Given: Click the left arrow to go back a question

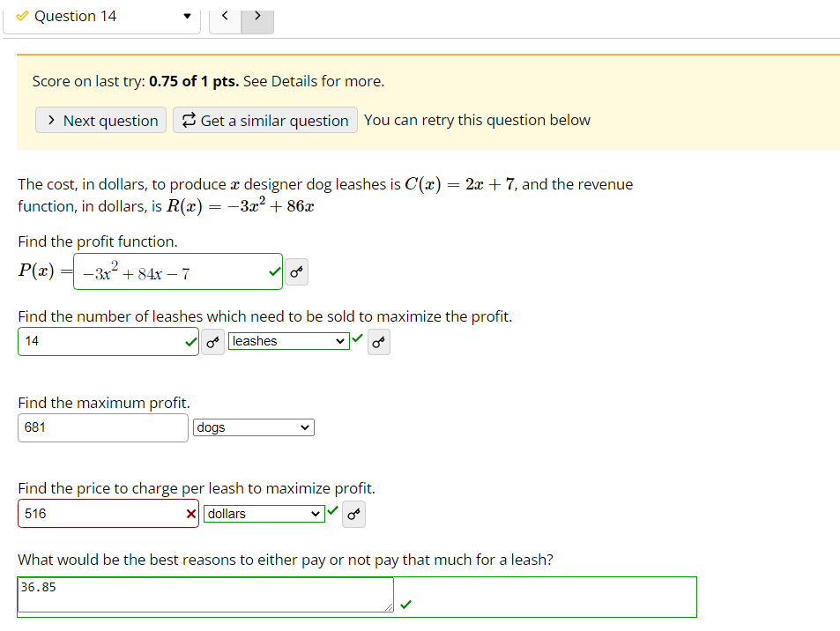Looking at the screenshot, I should (x=225, y=15).
